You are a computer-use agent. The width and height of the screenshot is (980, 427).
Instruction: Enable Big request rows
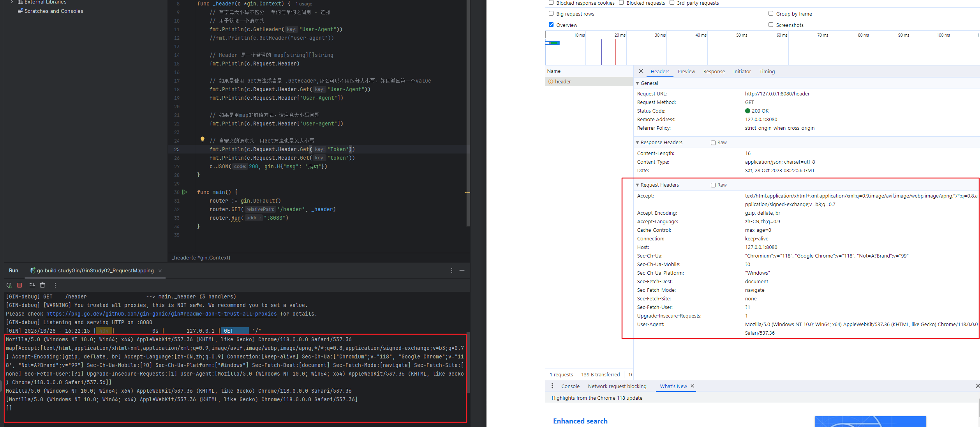[551, 14]
